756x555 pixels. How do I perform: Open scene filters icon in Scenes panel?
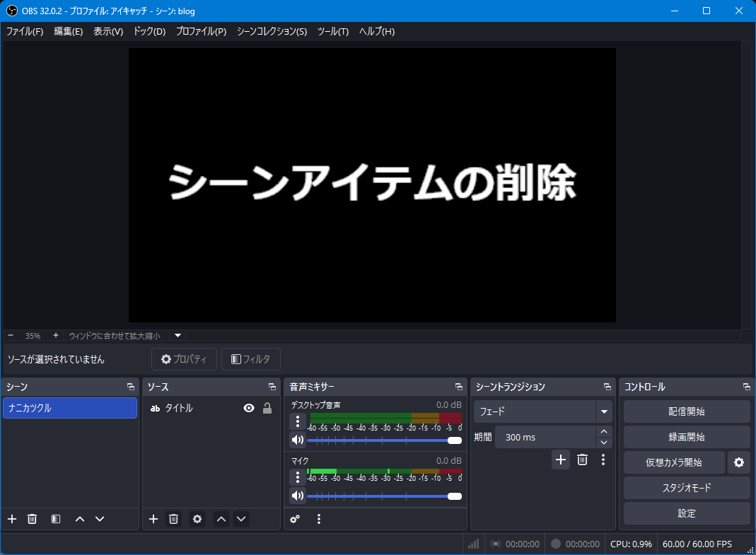point(56,519)
